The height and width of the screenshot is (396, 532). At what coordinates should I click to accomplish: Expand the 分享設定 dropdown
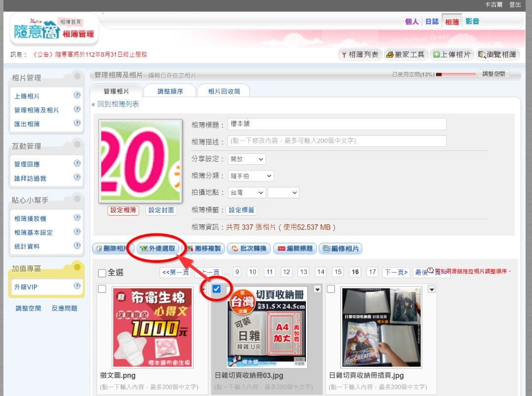[247, 159]
